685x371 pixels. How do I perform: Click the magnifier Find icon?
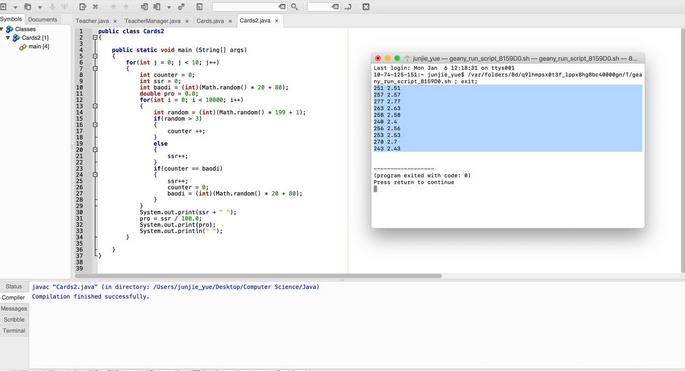point(294,7)
